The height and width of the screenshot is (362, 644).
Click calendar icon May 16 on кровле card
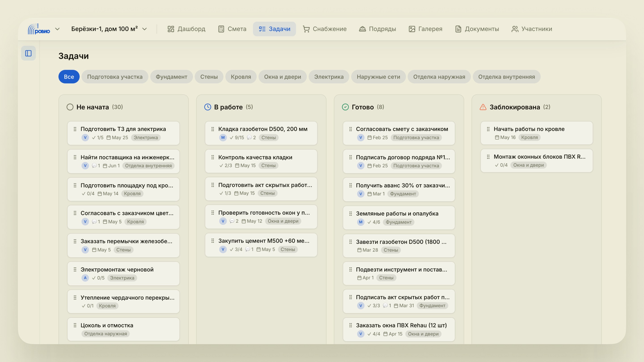tap(497, 137)
